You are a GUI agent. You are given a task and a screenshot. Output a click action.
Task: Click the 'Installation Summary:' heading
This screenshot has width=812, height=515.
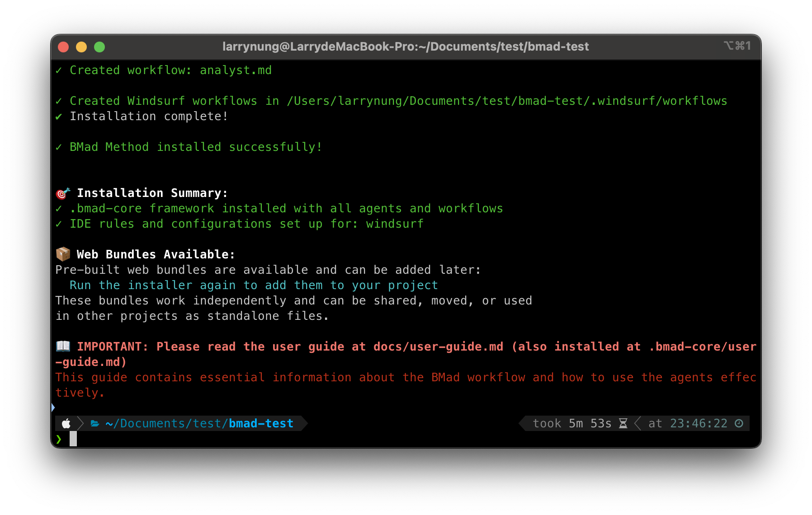[x=152, y=193]
